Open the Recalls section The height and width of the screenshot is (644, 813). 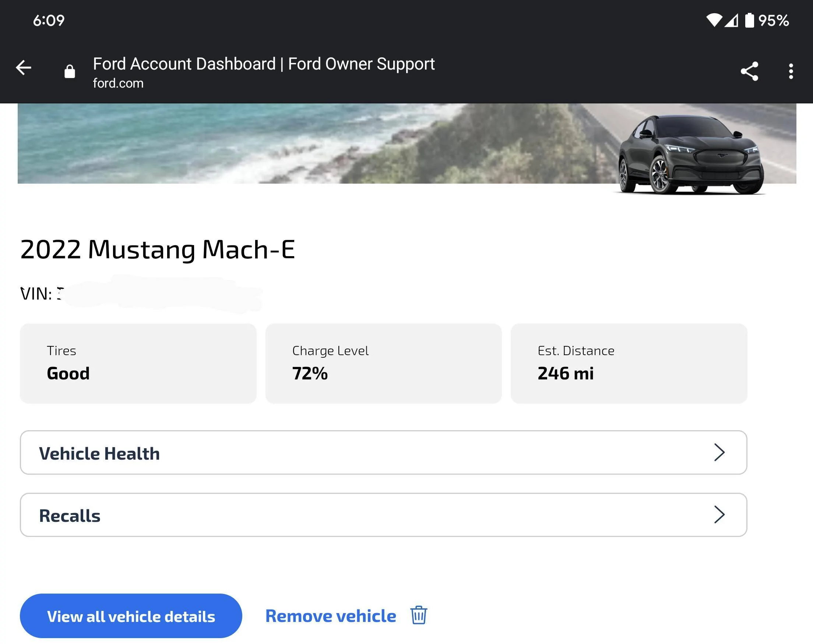(384, 515)
